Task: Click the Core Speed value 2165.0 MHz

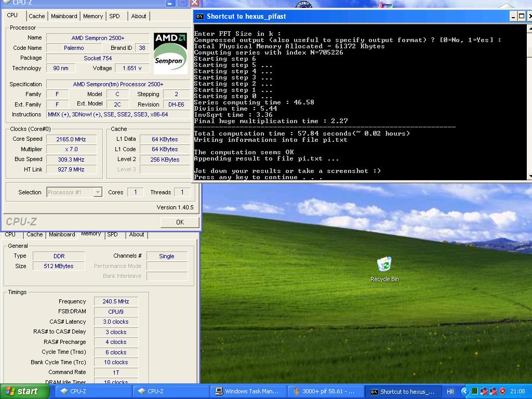Action: (x=71, y=139)
